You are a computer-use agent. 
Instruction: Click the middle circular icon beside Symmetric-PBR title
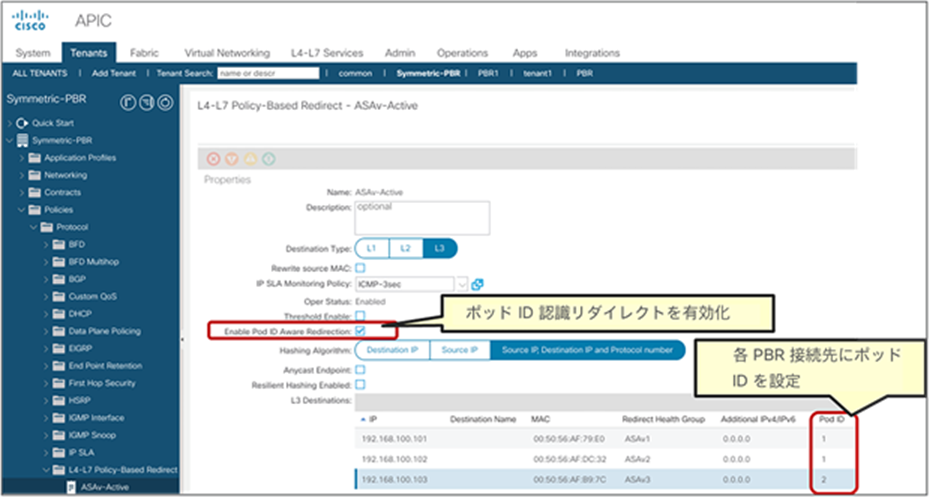[x=146, y=102]
